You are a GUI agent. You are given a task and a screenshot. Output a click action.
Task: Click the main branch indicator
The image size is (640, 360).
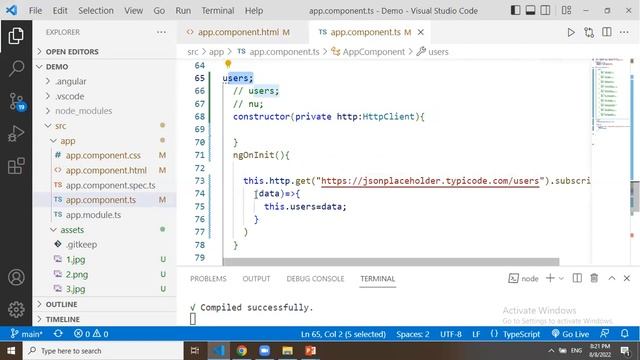click(x=27, y=334)
